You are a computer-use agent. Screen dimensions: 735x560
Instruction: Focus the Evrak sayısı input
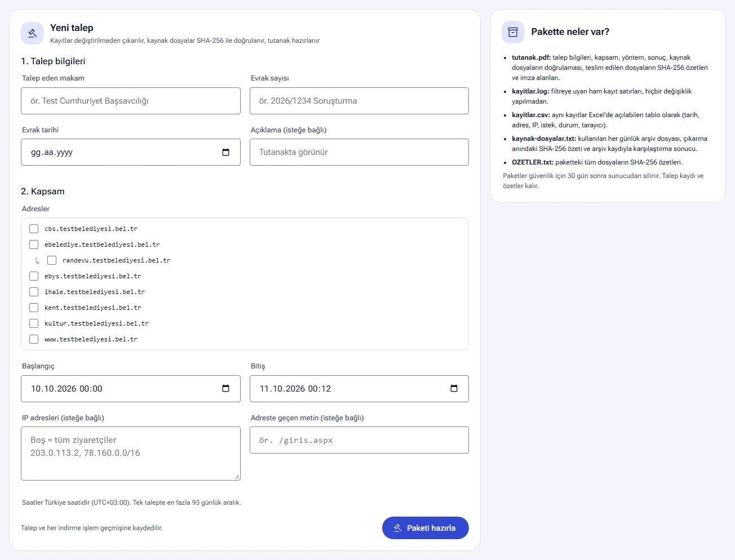(x=359, y=101)
